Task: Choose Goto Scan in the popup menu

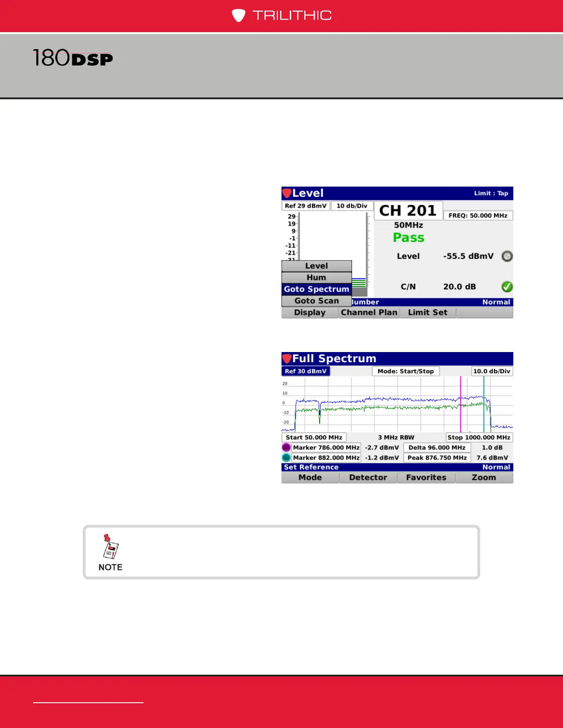Action: 316,301
